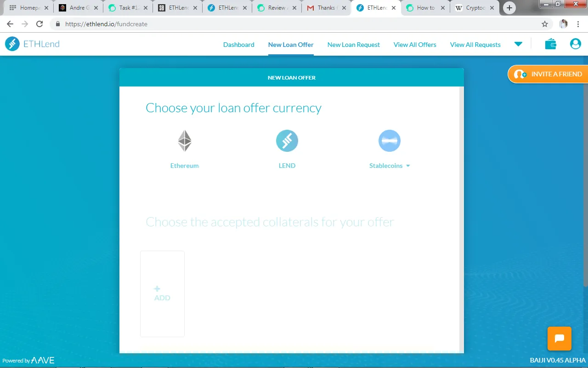Click the Powered by AAVE logo

pos(28,361)
